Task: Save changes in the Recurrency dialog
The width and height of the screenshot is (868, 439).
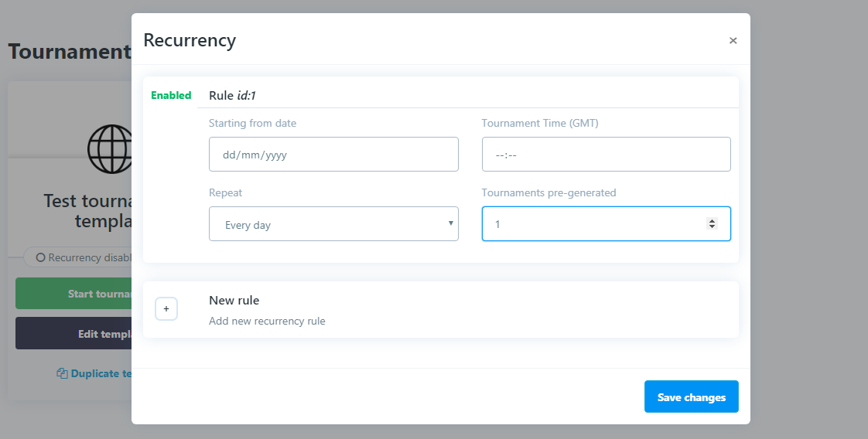Action: (691, 396)
